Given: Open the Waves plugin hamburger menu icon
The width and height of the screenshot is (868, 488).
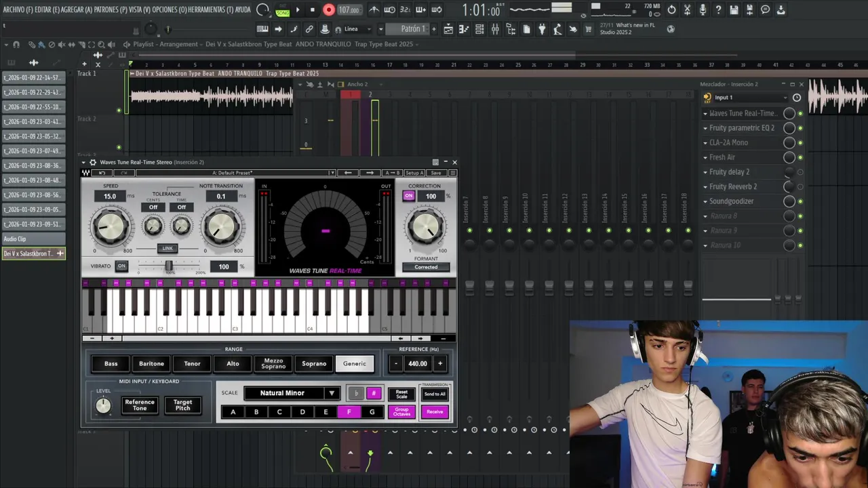Looking at the screenshot, I should (x=452, y=173).
